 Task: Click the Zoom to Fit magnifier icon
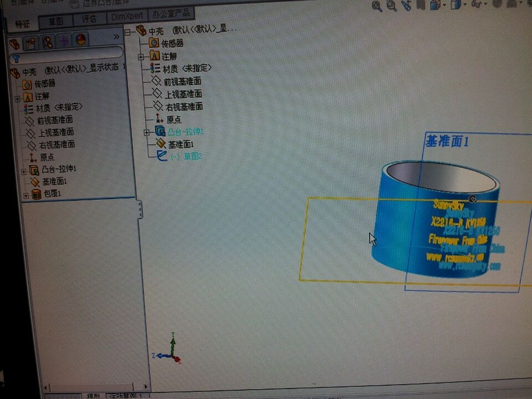click(377, 6)
